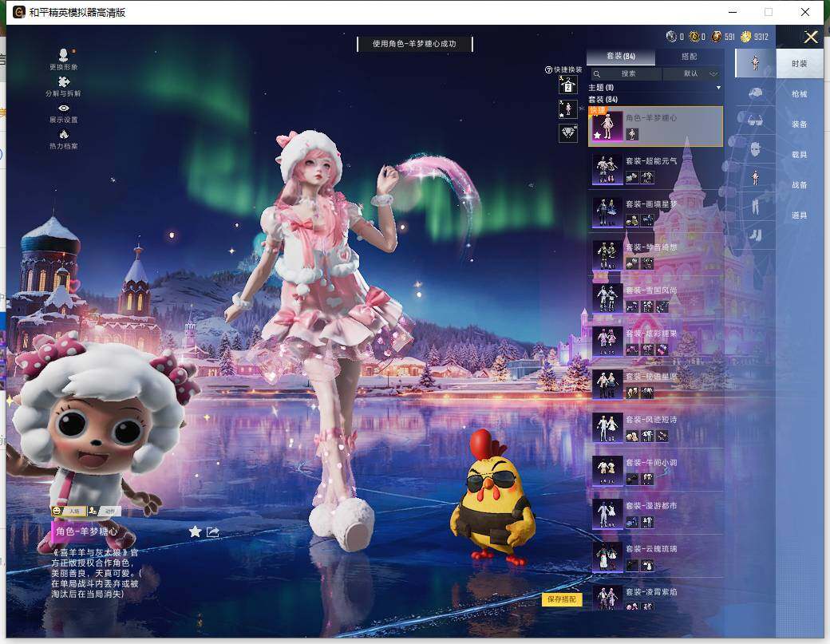This screenshot has width=830, height=644.
Task: Open the 默认 sort dropdown
Action: 692,73
